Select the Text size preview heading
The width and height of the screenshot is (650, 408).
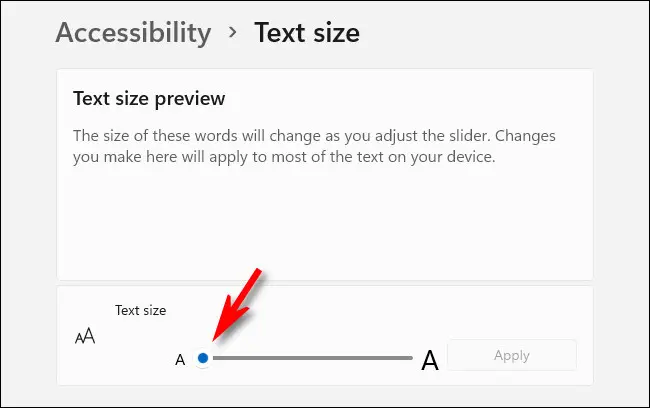[149, 99]
